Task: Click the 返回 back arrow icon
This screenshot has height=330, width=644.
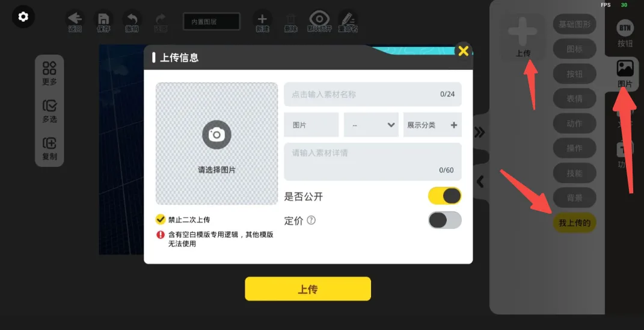Action: pos(75,19)
